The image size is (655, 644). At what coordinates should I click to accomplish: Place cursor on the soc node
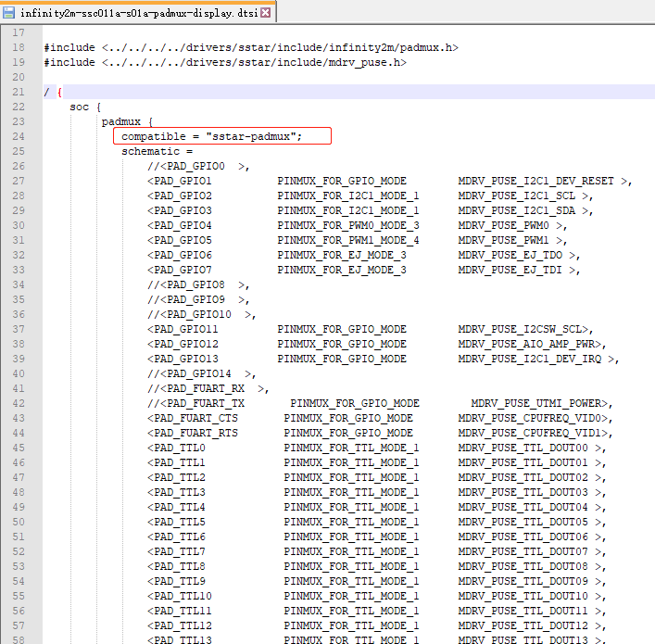[79, 107]
